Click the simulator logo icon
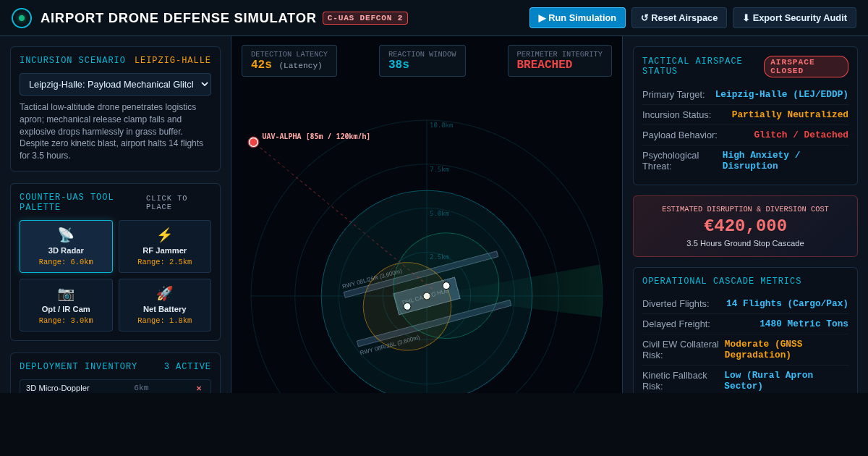868x456 pixels. pos(22,18)
